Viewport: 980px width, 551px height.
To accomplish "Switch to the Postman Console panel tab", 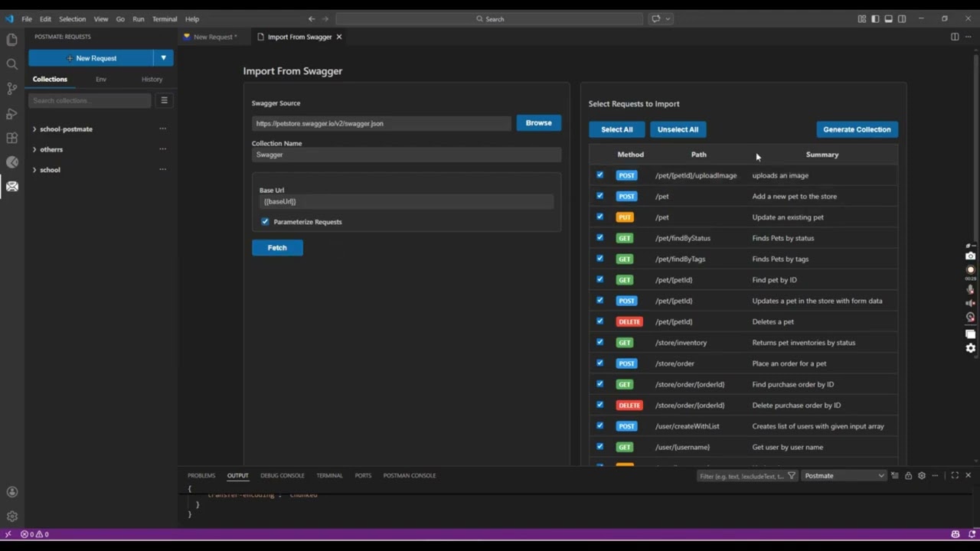I will pyautogui.click(x=410, y=475).
